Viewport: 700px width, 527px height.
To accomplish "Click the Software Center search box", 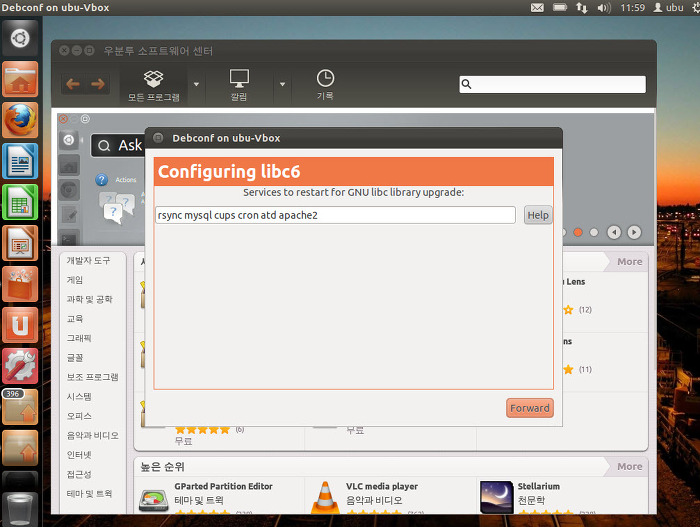I will click(553, 85).
